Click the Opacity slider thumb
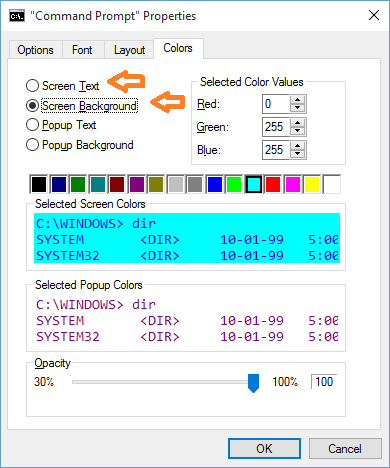The height and width of the screenshot is (468, 390). click(x=253, y=383)
